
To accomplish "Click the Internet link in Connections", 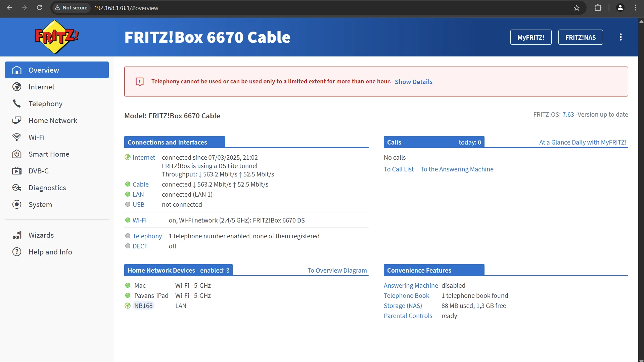I will pyautogui.click(x=144, y=157).
